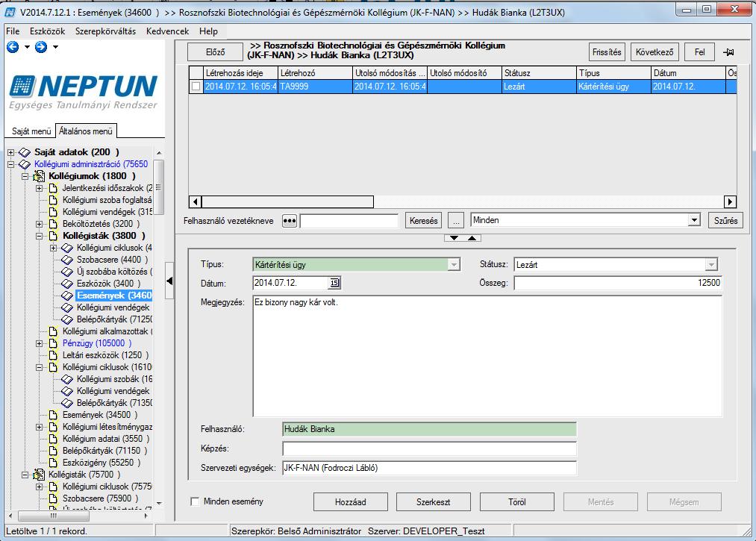Click the Előző button

pos(215,52)
